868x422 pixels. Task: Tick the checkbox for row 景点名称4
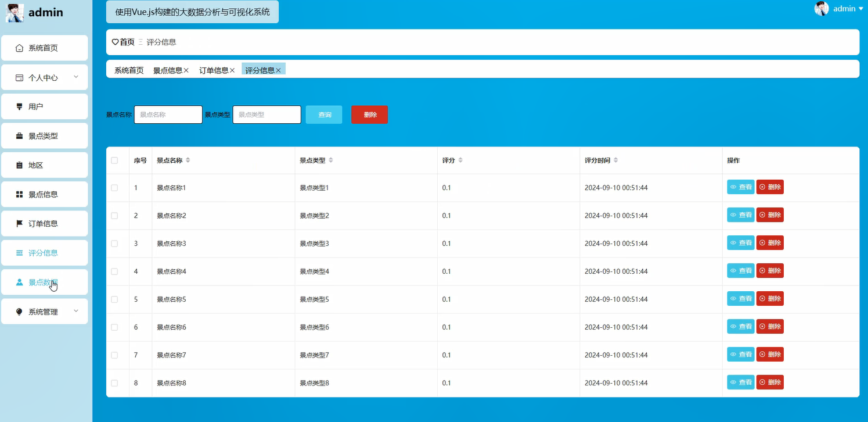[114, 271]
